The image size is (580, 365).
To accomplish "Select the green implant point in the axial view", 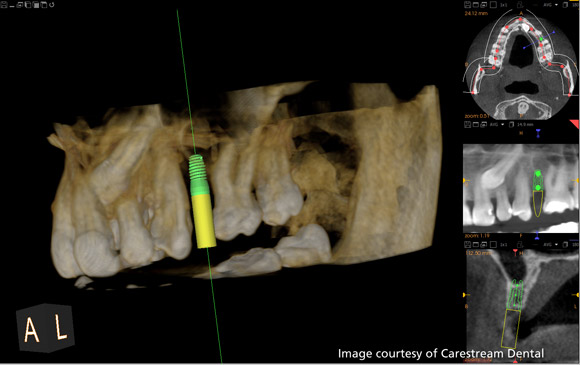I will coord(541,38).
